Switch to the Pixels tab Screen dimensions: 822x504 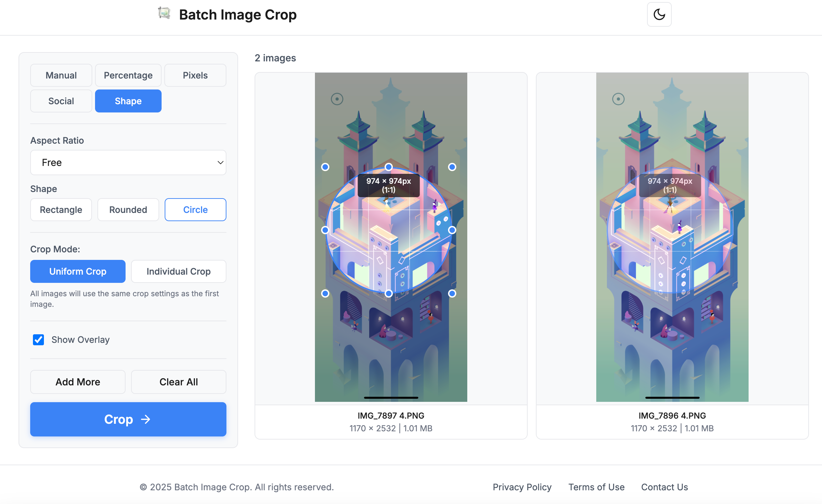(x=195, y=75)
